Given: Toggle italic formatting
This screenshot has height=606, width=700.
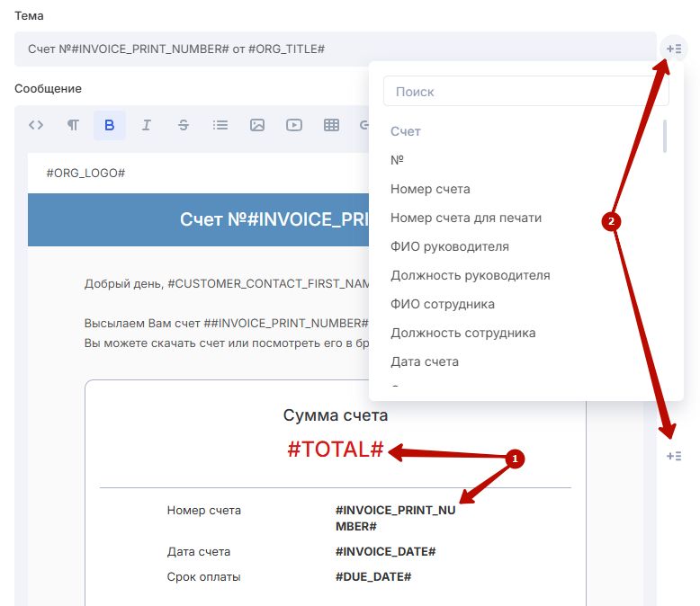Looking at the screenshot, I should [147, 125].
